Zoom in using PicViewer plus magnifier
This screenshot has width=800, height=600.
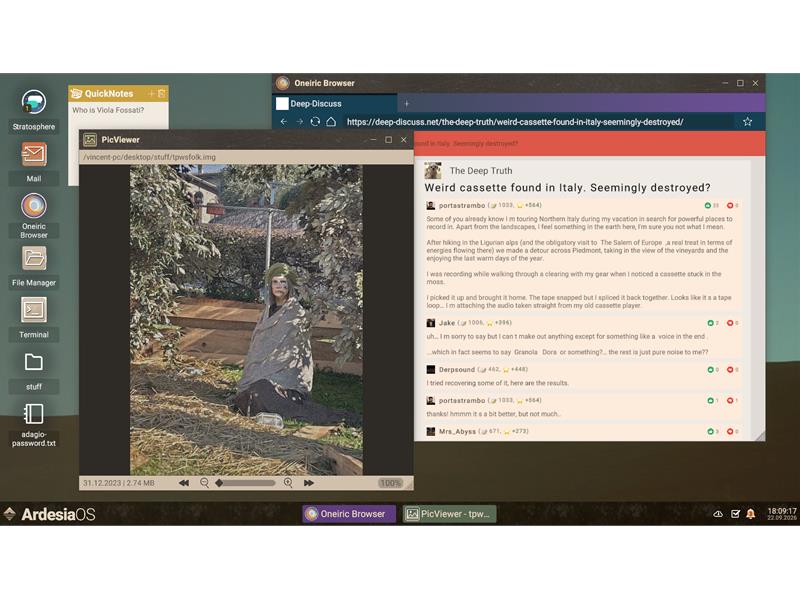coord(288,483)
